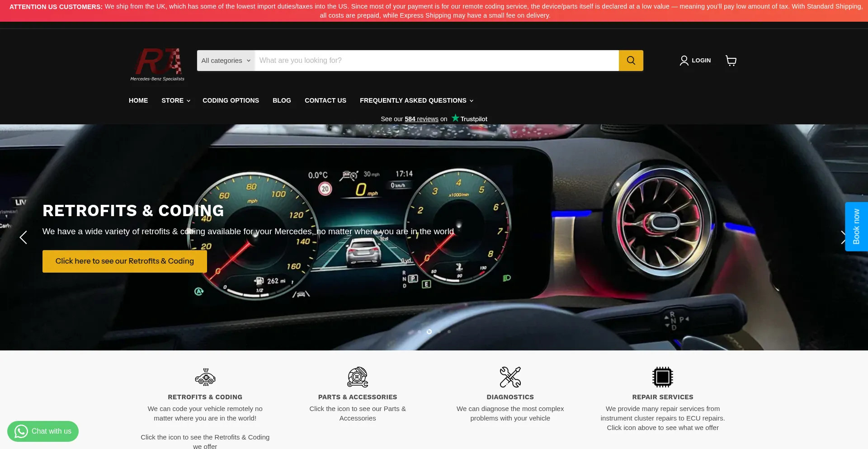Image resolution: width=868 pixels, height=449 pixels.
Task: Click 'Click here to see our Retrofits & Coding'
Action: [x=125, y=261]
